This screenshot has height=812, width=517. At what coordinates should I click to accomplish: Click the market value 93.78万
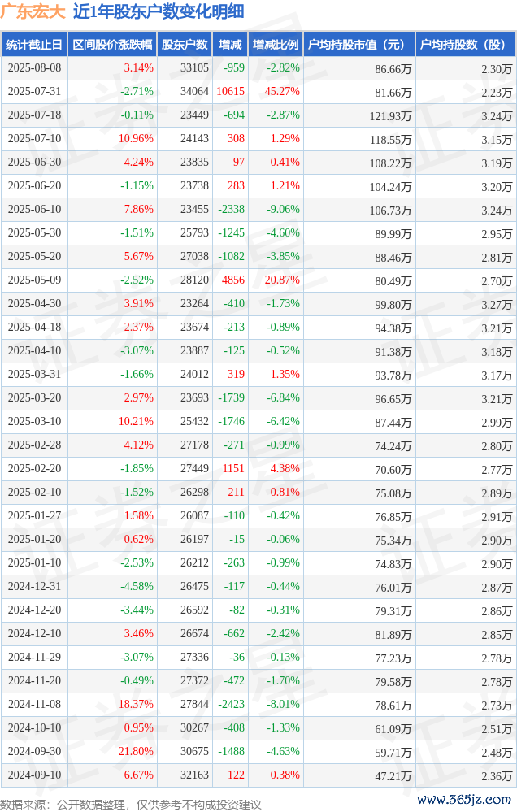point(393,375)
